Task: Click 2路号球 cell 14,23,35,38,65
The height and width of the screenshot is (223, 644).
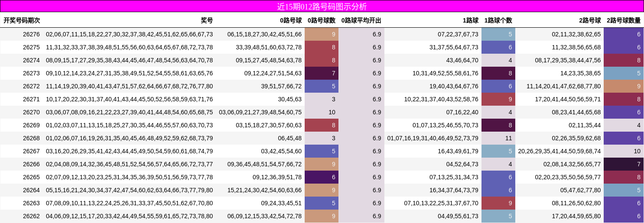Action: pyautogui.click(x=581, y=73)
